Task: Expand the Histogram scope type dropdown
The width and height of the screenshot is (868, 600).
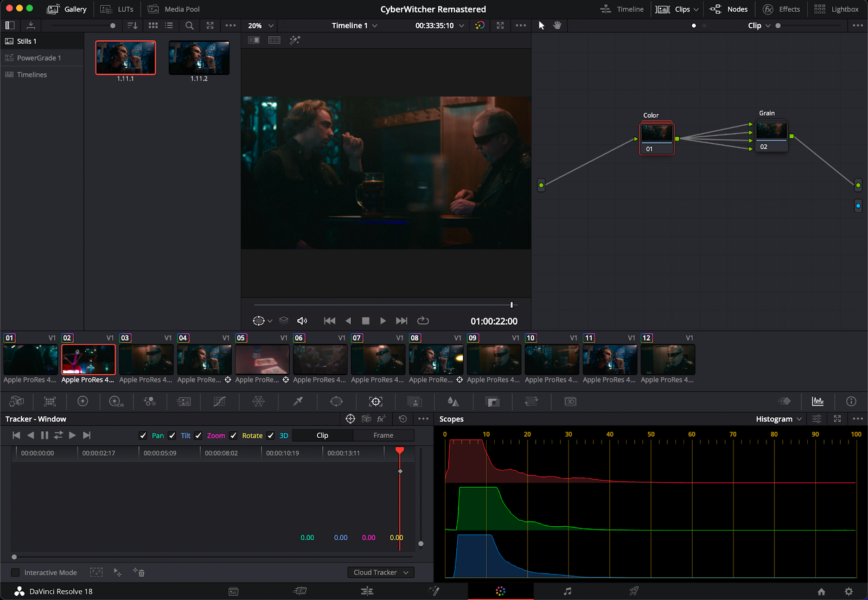Action: coord(778,419)
